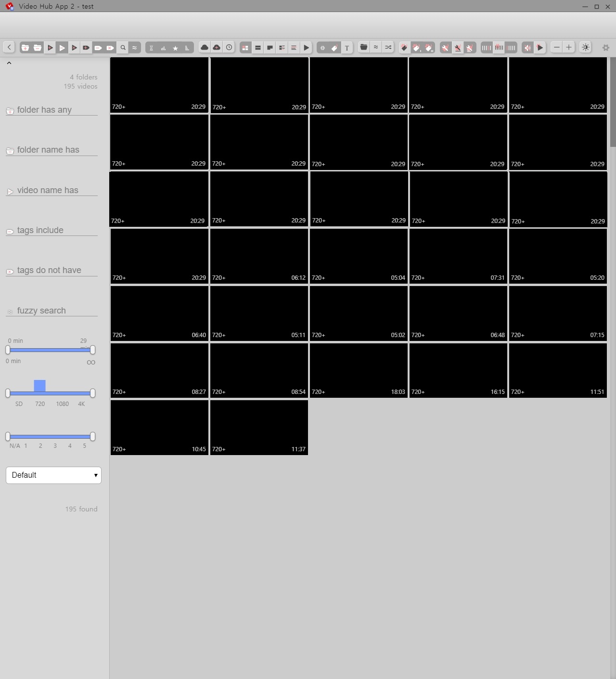616x679 pixels.
Task: Click the first barcode-style thumbnail icon
Action: 487,48
